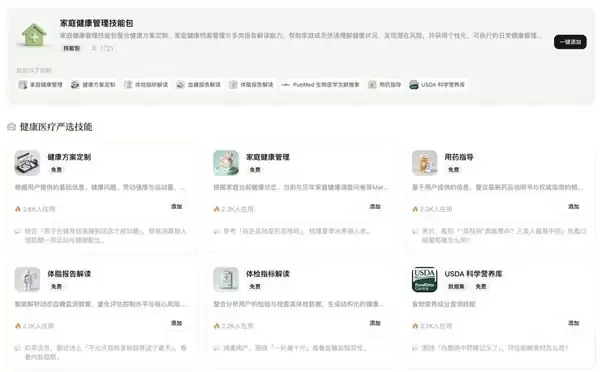Click the USDA 科学营养库 chip icon in pack list
This screenshot has height=372, width=600.
[414, 85]
